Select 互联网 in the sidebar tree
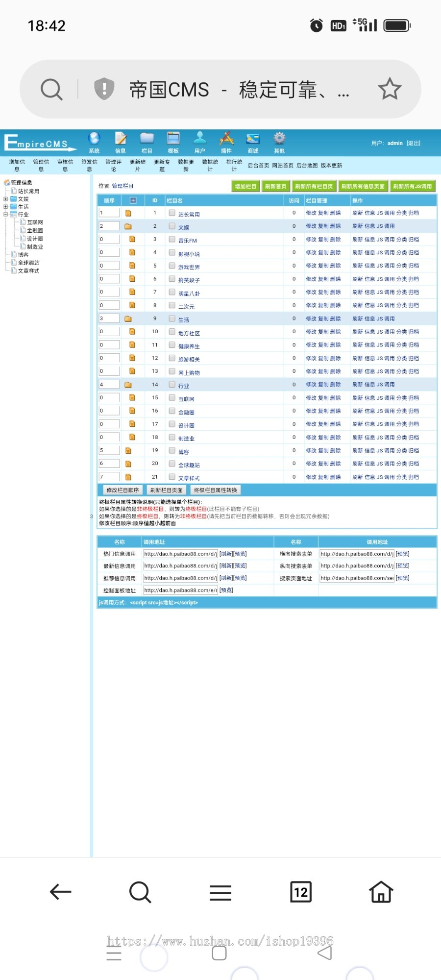 [x=35, y=222]
